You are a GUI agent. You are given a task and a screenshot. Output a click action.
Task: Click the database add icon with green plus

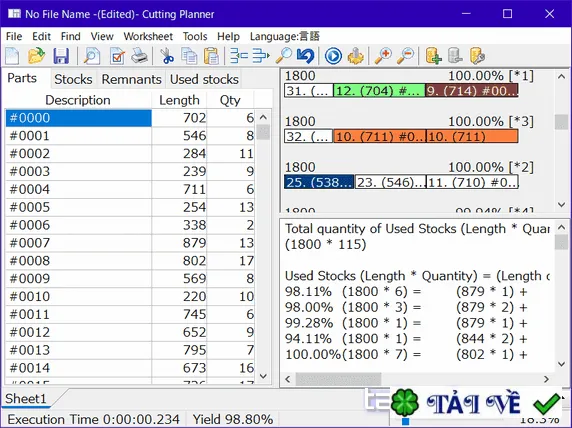point(433,56)
